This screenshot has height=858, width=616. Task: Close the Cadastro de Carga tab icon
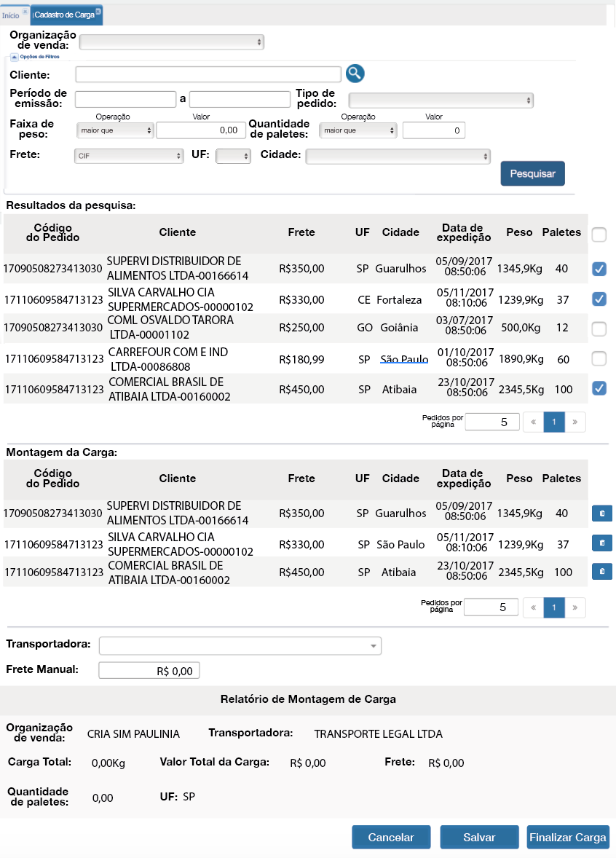point(98,11)
